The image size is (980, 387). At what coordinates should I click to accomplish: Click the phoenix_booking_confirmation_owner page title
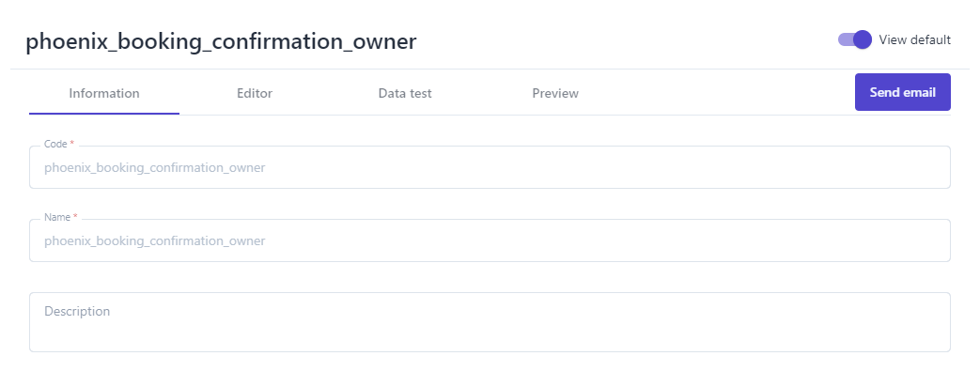221,41
